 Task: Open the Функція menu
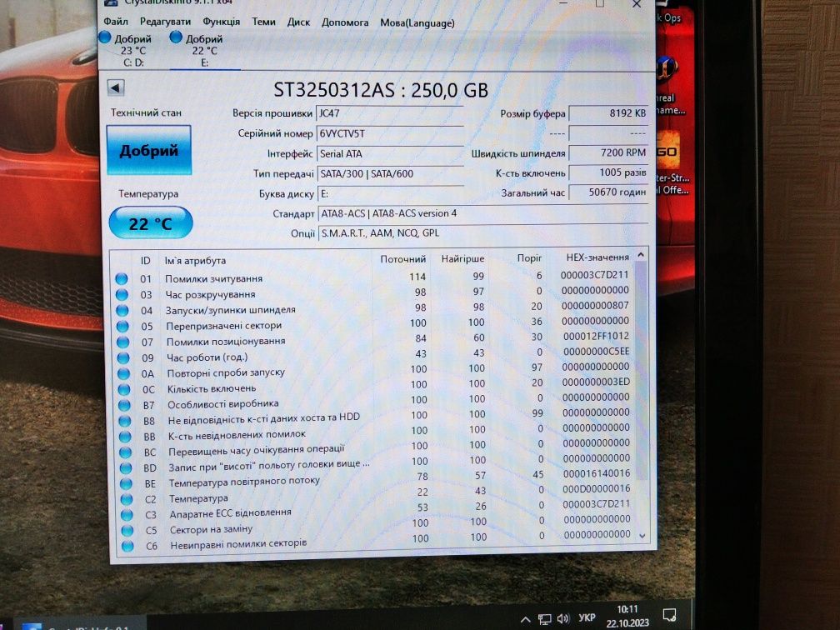tap(222, 22)
